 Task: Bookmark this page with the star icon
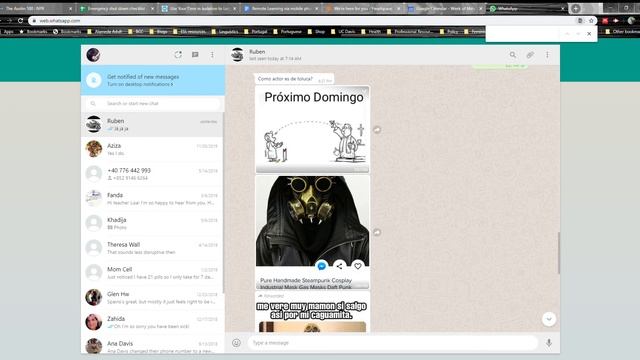coord(591,20)
